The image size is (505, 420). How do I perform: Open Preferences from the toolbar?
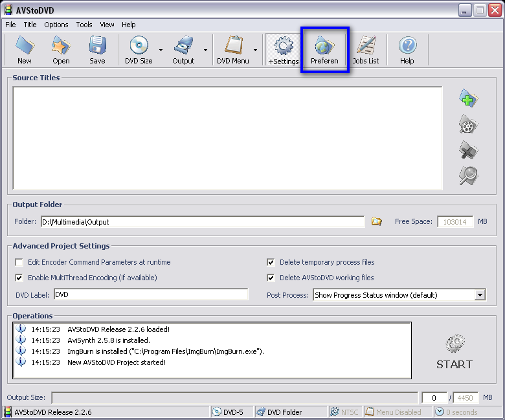[x=324, y=50]
